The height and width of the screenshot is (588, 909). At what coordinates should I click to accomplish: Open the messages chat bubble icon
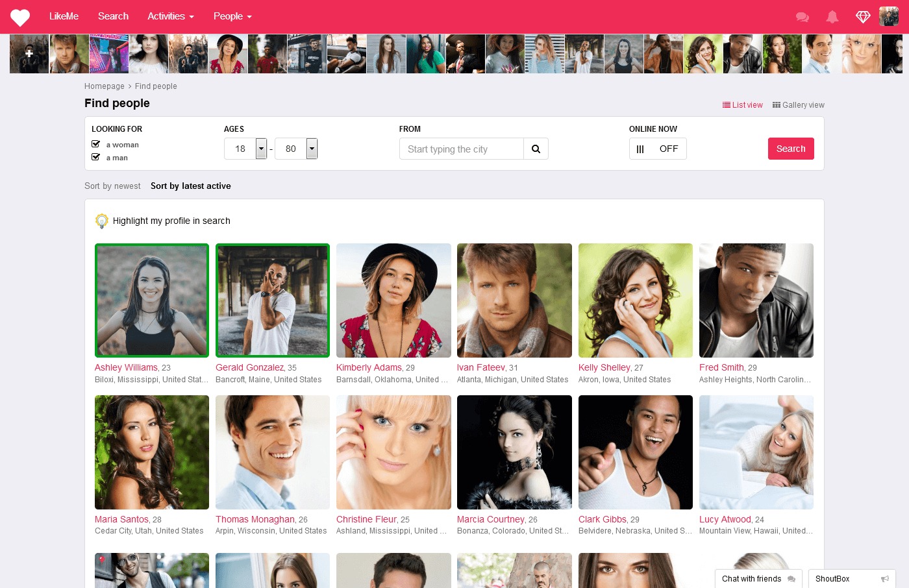[803, 18]
